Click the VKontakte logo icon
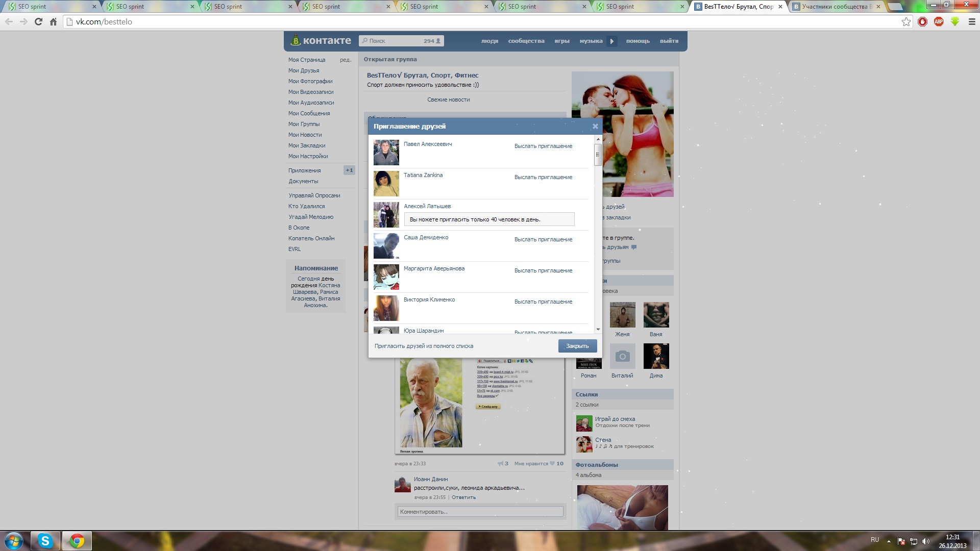Viewport: 980px width, 551px height. click(x=296, y=40)
